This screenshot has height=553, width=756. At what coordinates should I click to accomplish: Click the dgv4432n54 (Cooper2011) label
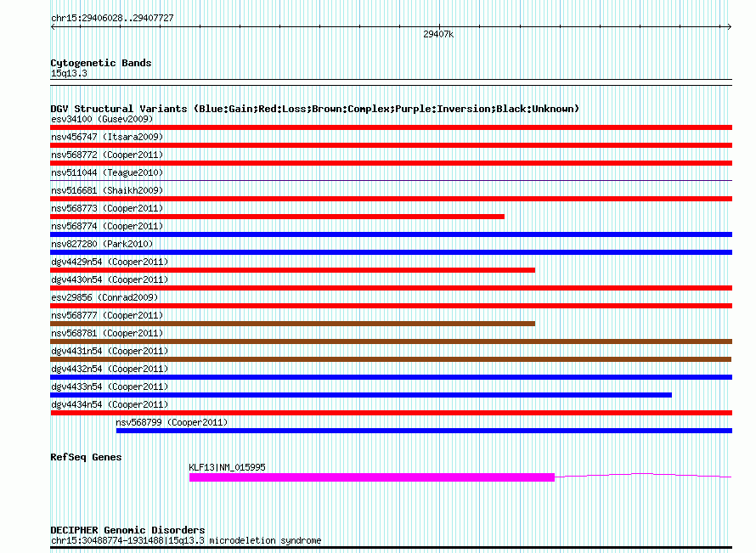pyautogui.click(x=110, y=369)
